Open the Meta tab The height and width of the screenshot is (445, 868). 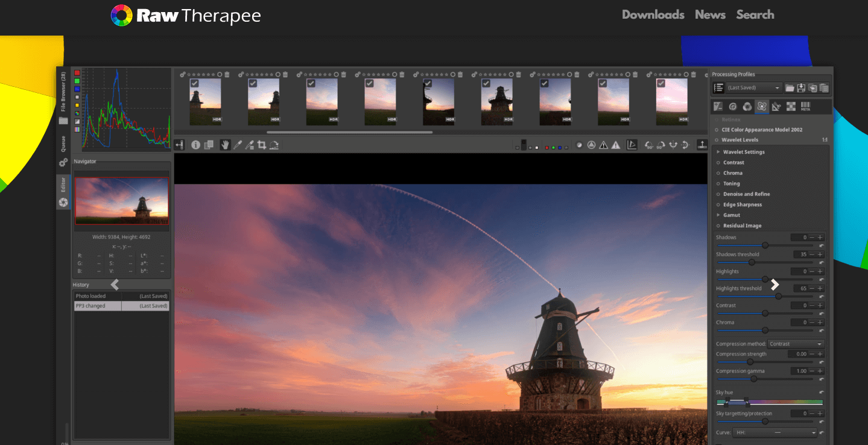click(x=805, y=107)
